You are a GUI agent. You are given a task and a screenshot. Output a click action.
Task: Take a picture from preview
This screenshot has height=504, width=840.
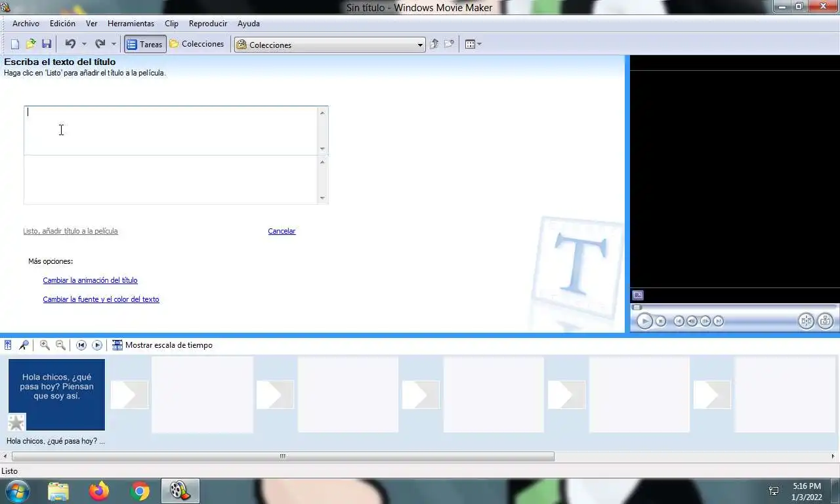[826, 321]
